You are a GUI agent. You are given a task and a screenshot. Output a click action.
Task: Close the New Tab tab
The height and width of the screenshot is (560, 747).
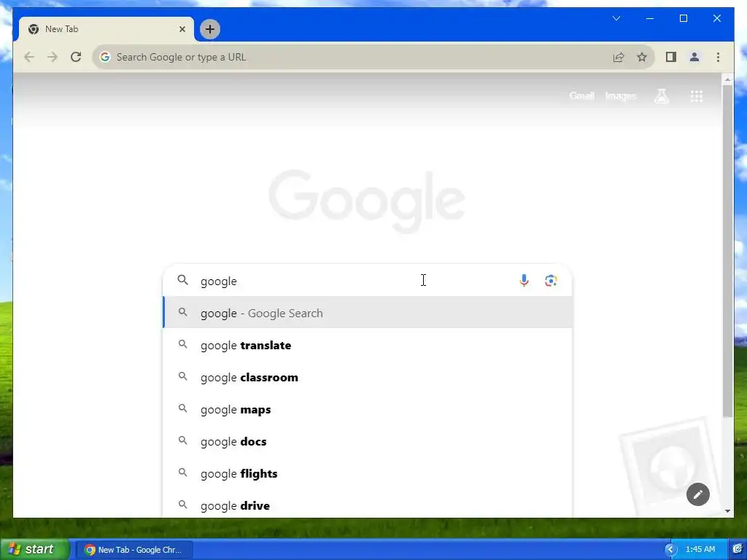(x=182, y=29)
